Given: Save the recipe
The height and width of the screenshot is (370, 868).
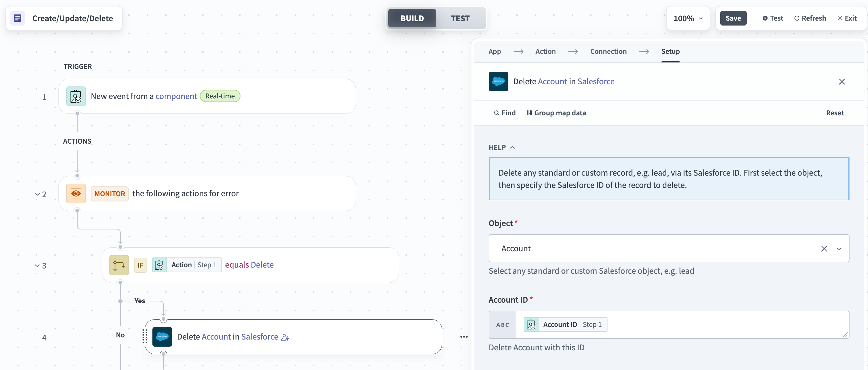Looking at the screenshot, I should (x=733, y=18).
